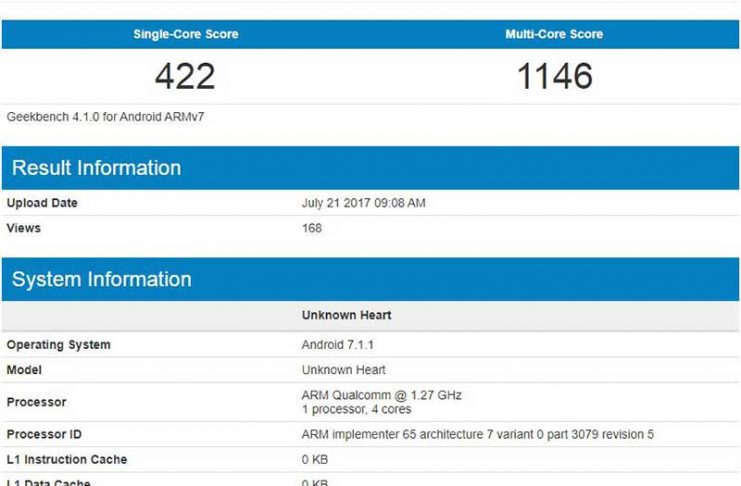Select the multi-core score value 1146
This screenshot has height=486, width=741.
(x=554, y=76)
